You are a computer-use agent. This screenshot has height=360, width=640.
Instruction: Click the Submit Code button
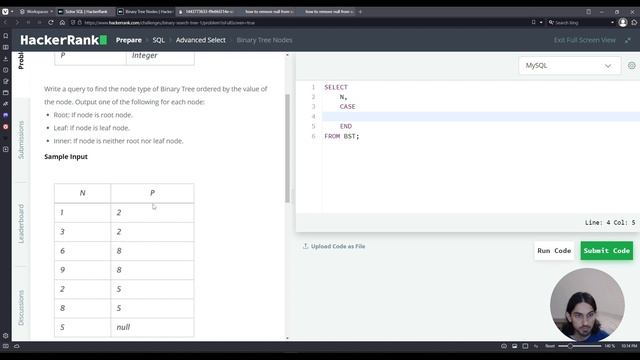pos(607,251)
